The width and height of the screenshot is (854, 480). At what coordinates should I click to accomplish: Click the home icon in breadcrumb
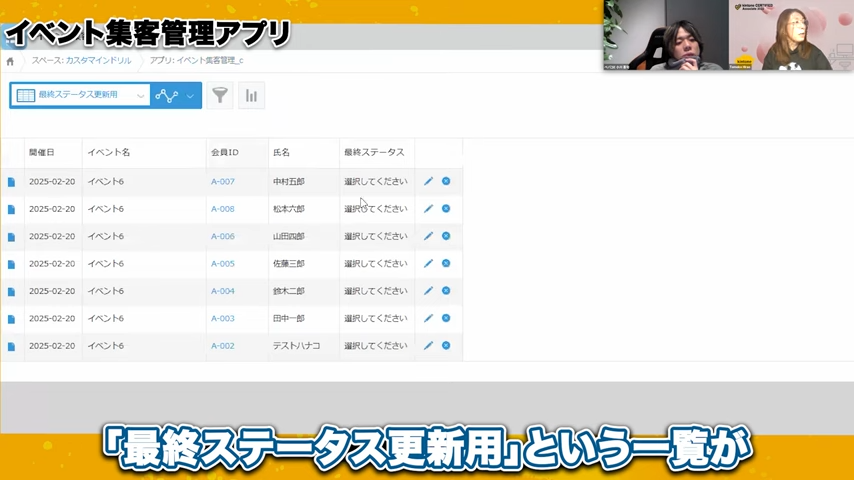pyautogui.click(x=10, y=62)
